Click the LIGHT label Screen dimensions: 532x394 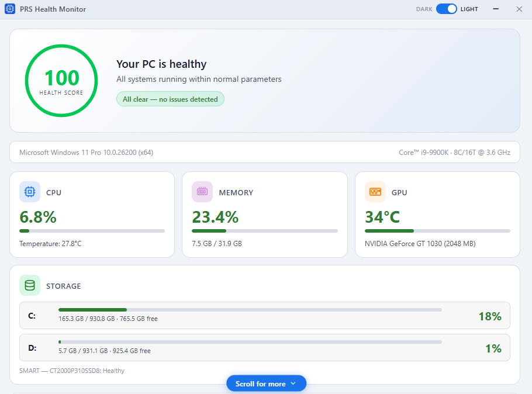pos(469,9)
